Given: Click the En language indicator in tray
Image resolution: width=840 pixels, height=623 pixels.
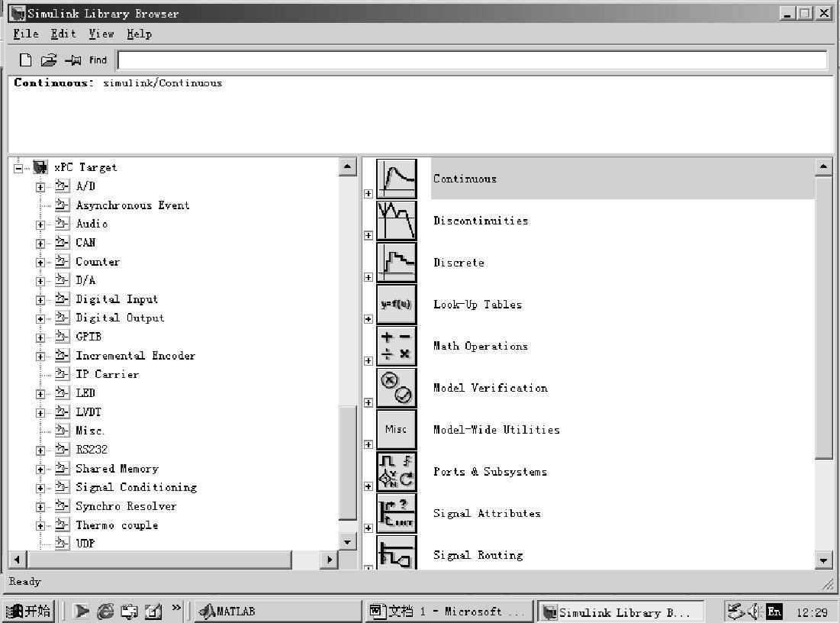Looking at the screenshot, I should [774, 612].
